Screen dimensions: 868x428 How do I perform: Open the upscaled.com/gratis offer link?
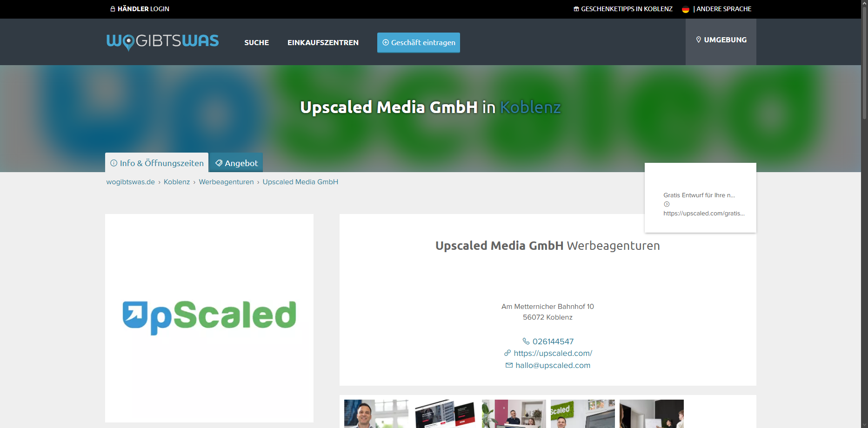coord(704,214)
